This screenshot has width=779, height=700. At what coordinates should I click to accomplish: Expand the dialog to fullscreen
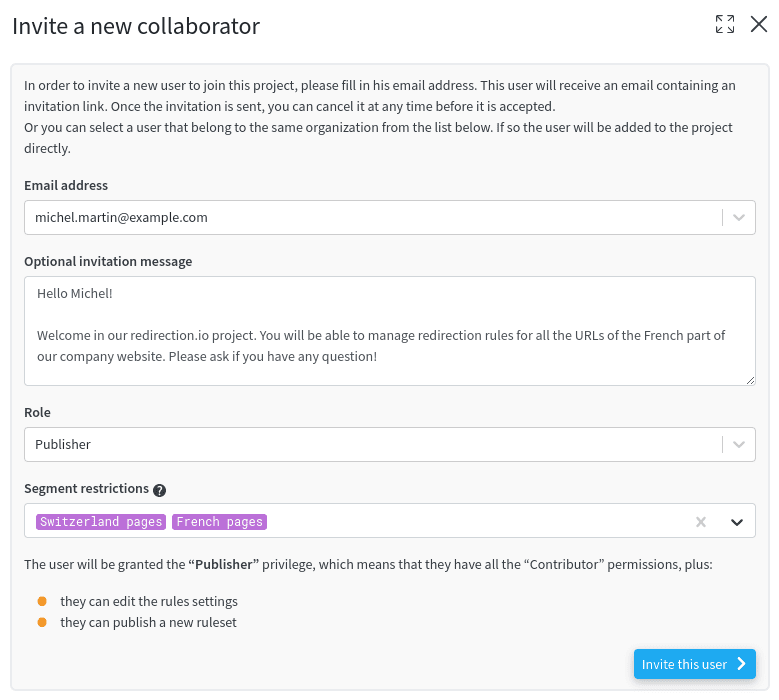[724, 24]
